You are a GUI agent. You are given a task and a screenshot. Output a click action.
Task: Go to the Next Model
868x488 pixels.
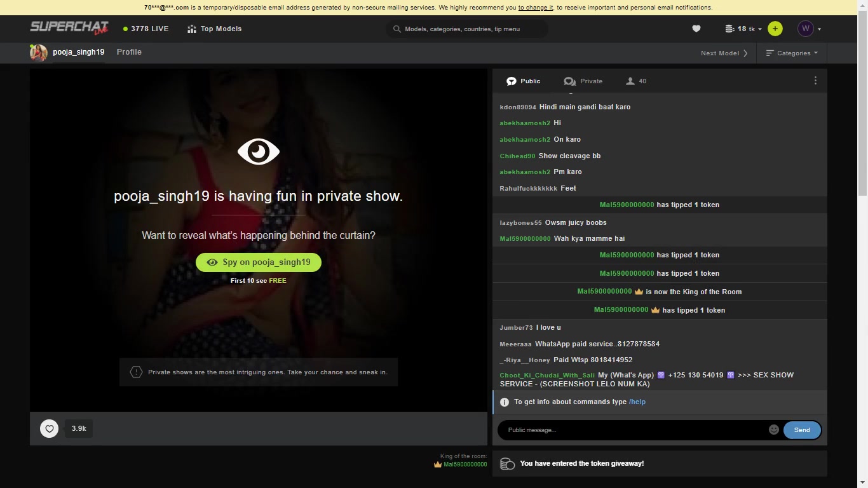pyautogui.click(x=724, y=53)
